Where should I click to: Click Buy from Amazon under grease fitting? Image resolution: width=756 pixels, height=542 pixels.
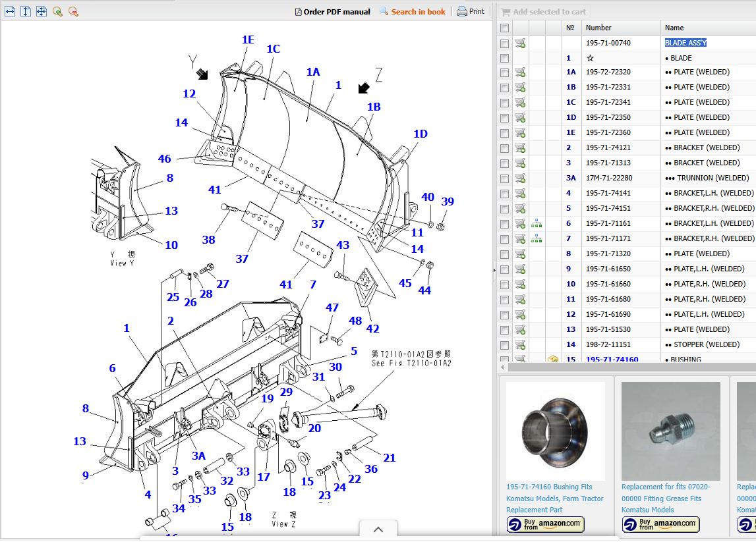tap(660, 524)
